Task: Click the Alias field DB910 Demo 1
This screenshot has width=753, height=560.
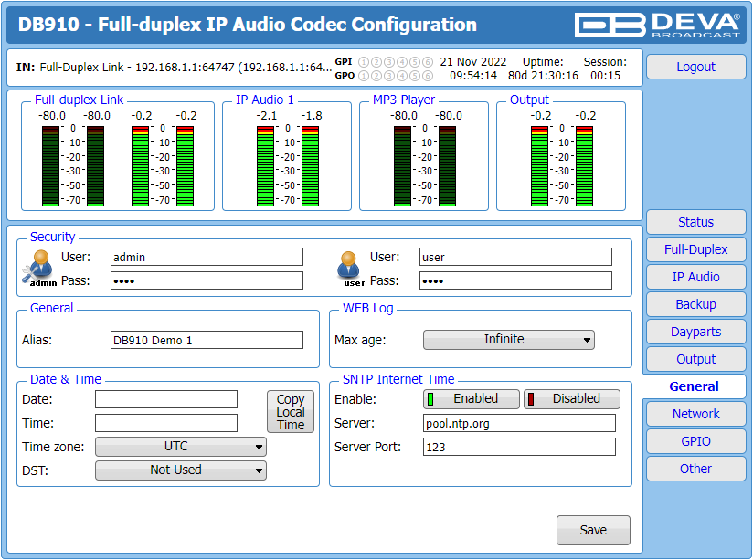Action: click(x=207, y=340)
